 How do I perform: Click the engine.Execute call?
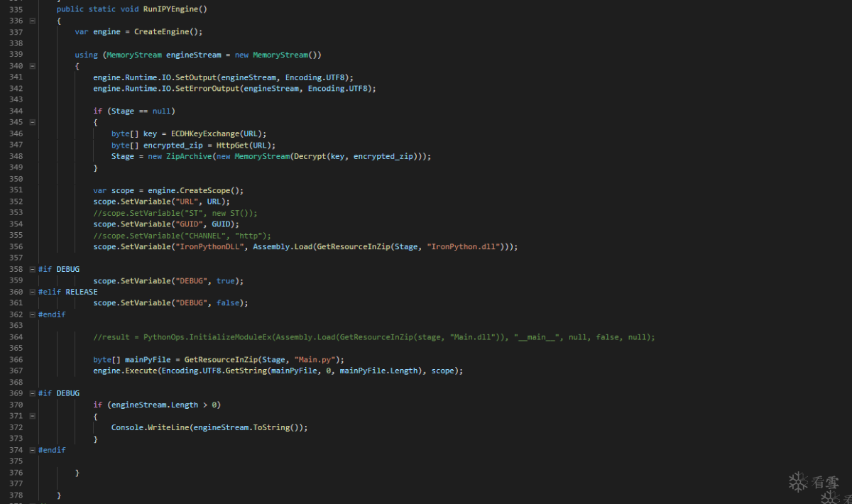coord(125,371)
